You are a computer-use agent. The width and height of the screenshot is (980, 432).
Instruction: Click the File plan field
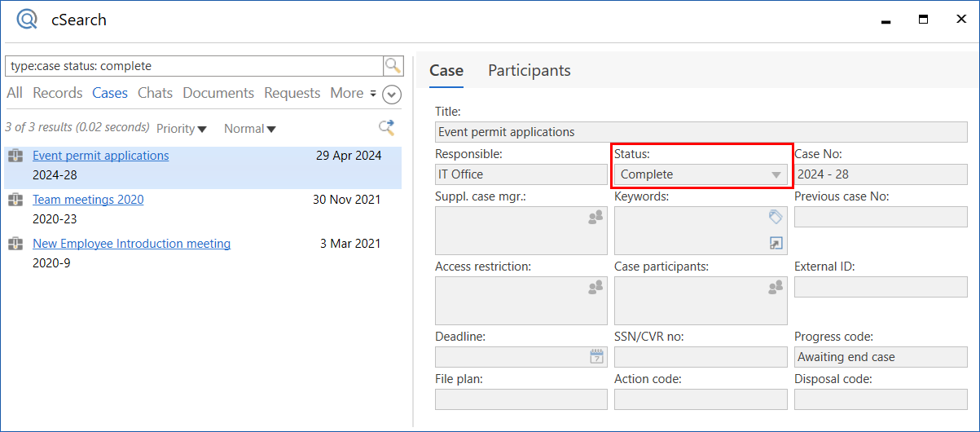[x=521, y=399]
